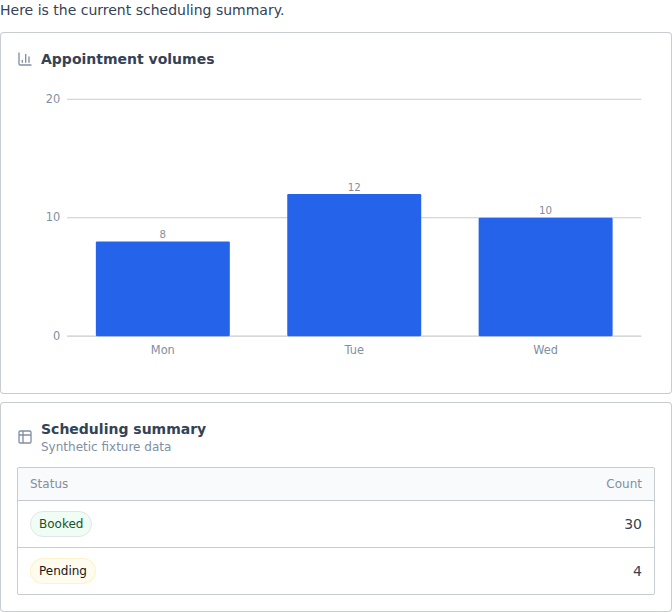Click the Appointment volumes heading
Viewport: 672px width, 612px height.
[x=128, y=59]
